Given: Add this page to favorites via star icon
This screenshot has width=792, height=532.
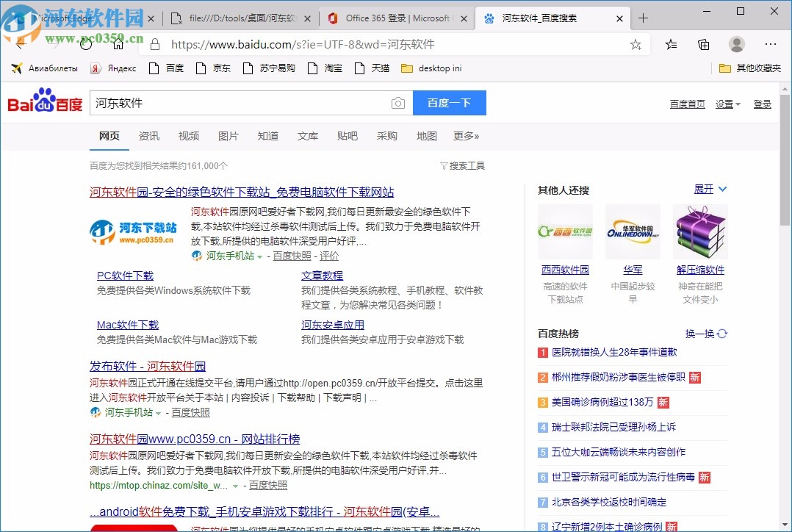Looking at the screenshot, I should click(636, 45).
